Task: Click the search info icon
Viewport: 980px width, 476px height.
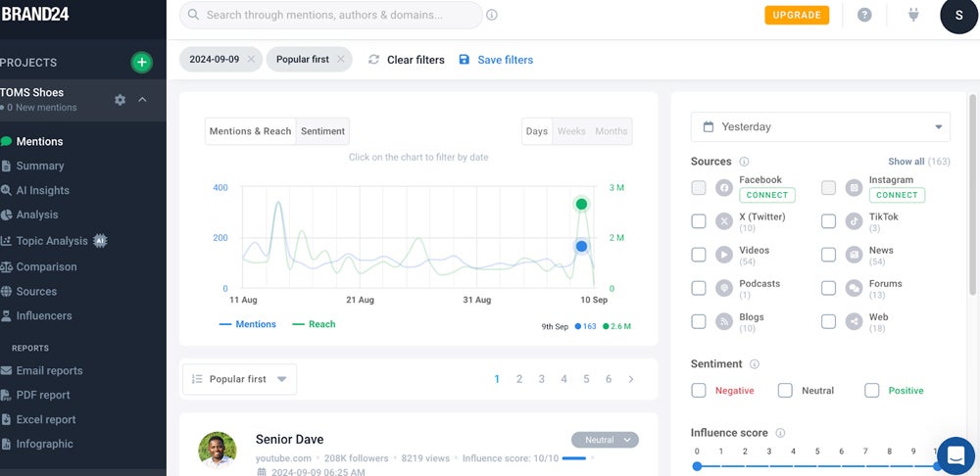Action: (x=492, y=15)
